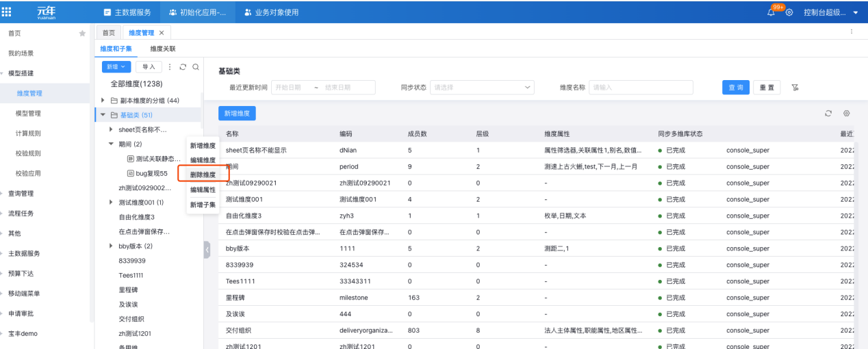This screenshot has width=868, height=349.
Task: Open 我的场景 in sidebar
Action: 21,53
